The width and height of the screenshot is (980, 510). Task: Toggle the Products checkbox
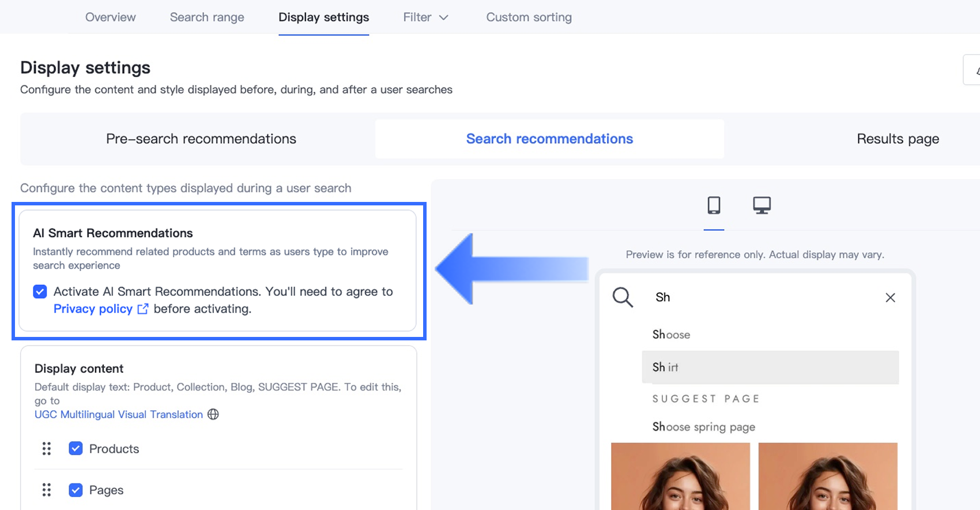(x=76, y=449)
